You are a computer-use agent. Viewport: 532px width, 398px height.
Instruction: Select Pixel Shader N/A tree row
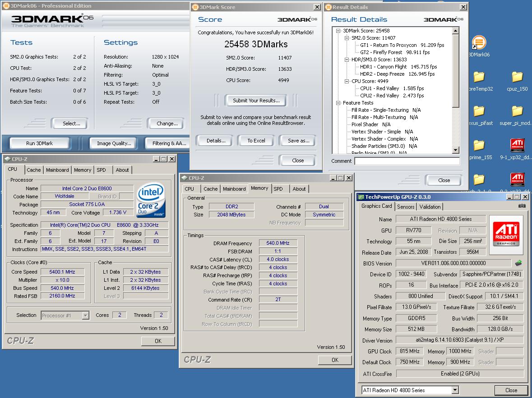[x=371, y=124]
